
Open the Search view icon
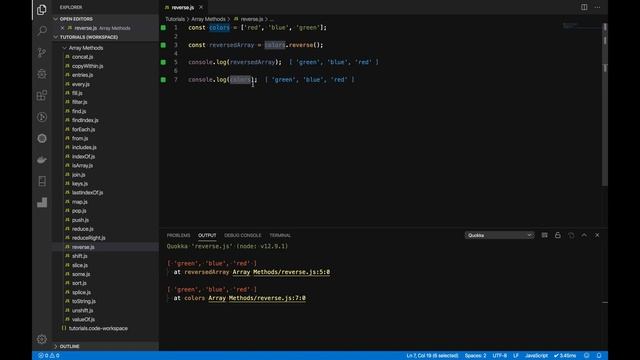pos(42,31)
